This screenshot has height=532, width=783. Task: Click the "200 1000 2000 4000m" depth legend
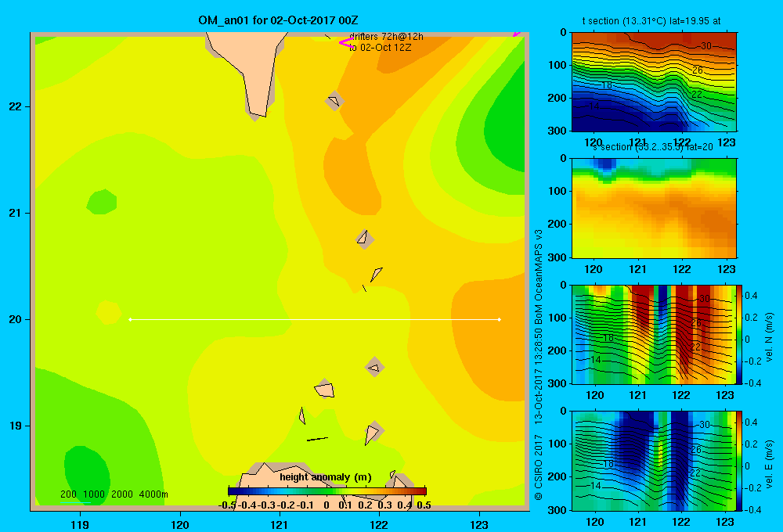pyautogui.click(x=114, y=494)
